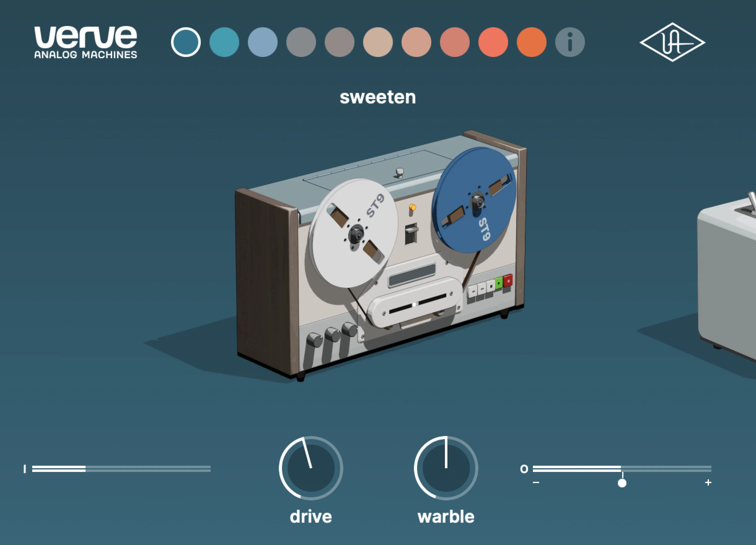This screenshot has height=545, width=756.
Task: Click the drive label text
Action: click(x=311, y=517)
